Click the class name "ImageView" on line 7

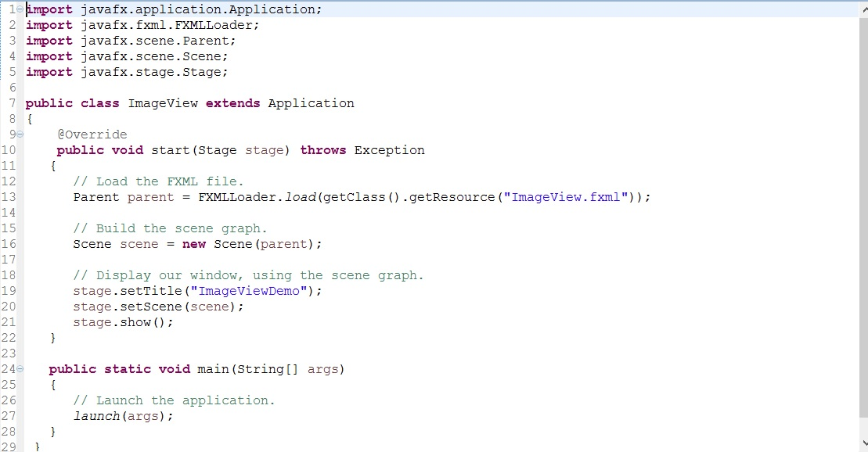[163, 103]
